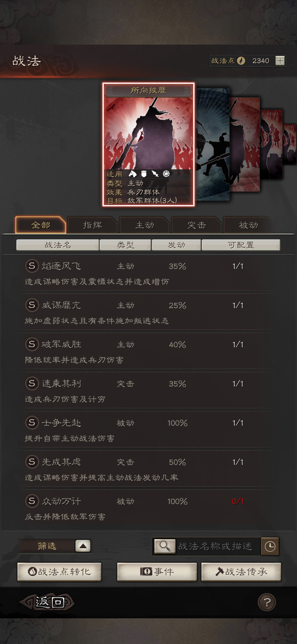Viewport: 297px width, 644px height.
Task: Open search history clock icon
Action: click(270, 546)
